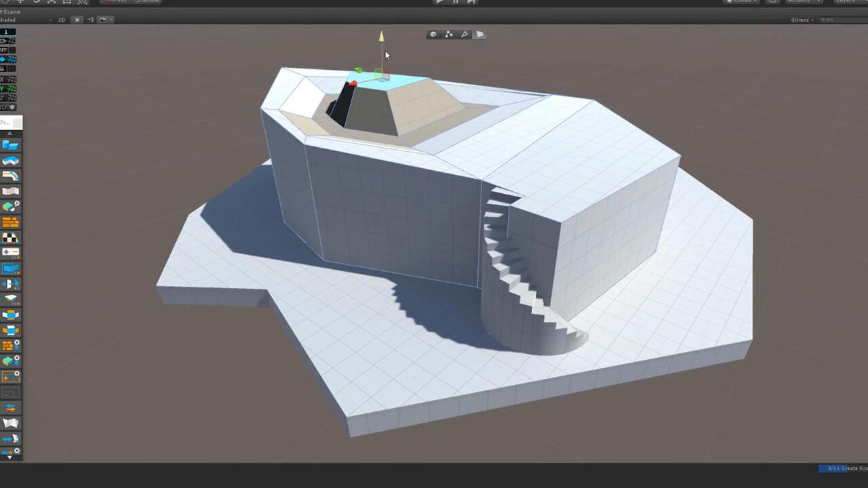Image resolution: width=868 pixels, height=488 pixels.
Task: Open the scene effects image dropdown
Action: [103, 20]
